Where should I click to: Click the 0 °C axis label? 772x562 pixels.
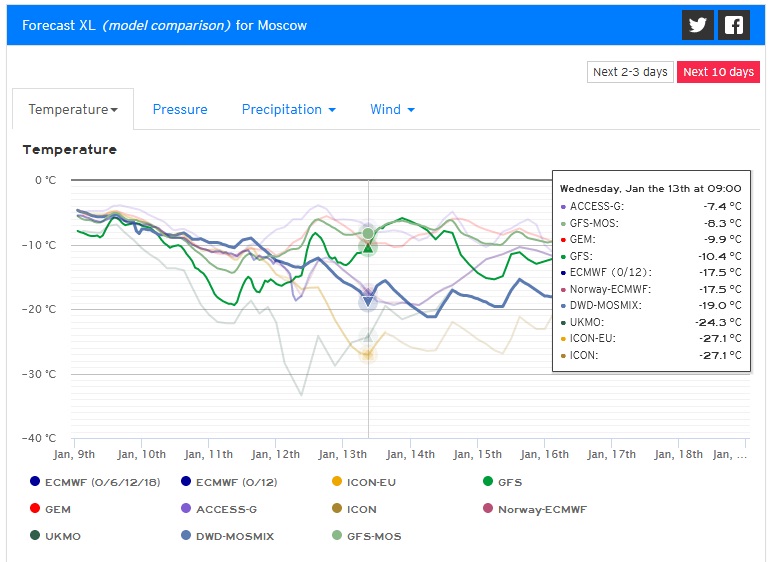click(x=45, y=180)
